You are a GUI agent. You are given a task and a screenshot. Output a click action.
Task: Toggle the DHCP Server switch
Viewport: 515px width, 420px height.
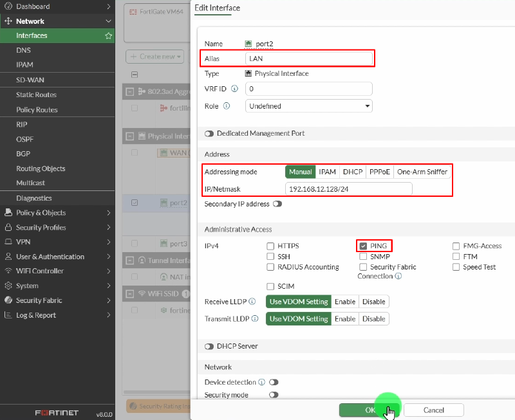(x=209, y=347)
